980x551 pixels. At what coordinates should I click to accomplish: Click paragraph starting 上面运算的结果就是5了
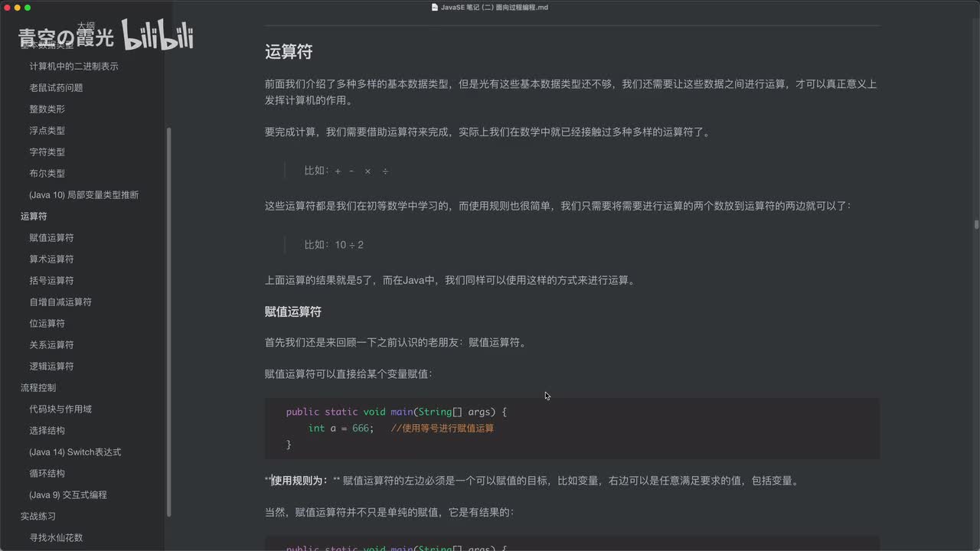pos(450,281)
